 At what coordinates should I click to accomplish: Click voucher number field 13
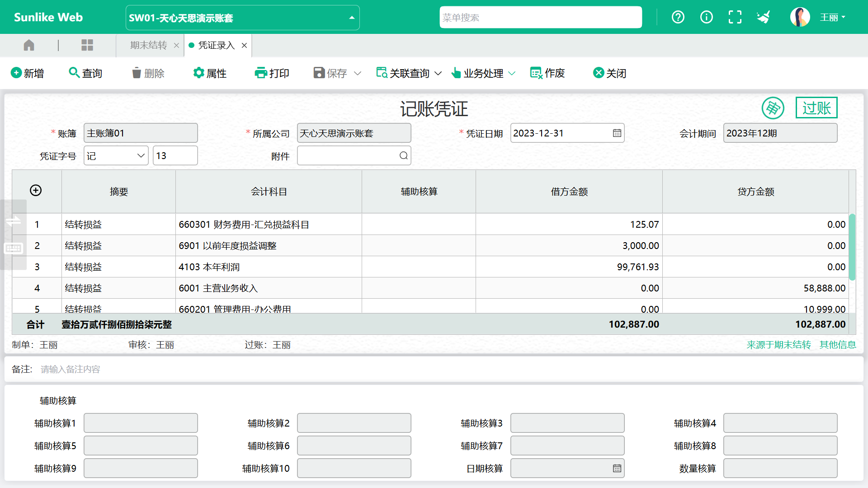pos(175,156)
